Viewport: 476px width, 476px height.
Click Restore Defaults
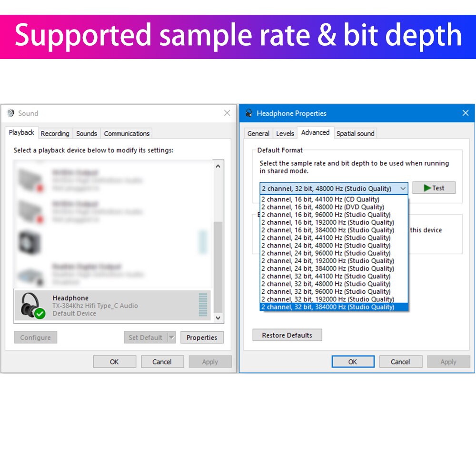tap(287, 335)
